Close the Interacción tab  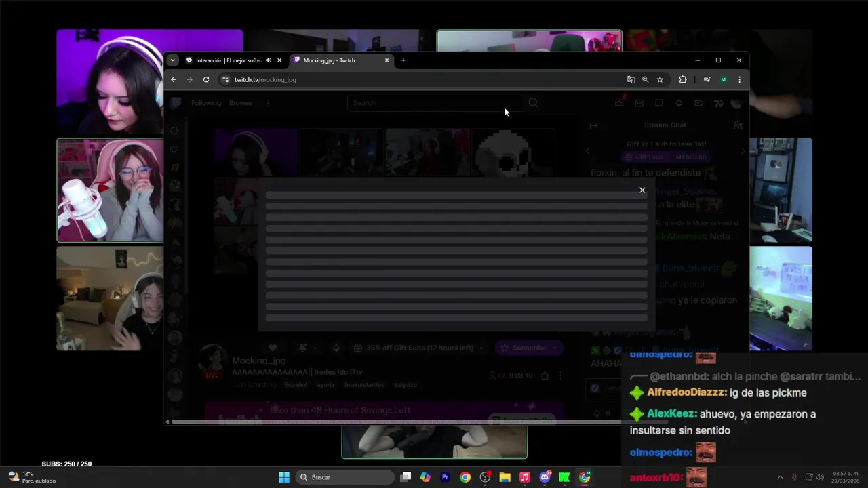tap(279, 60)
